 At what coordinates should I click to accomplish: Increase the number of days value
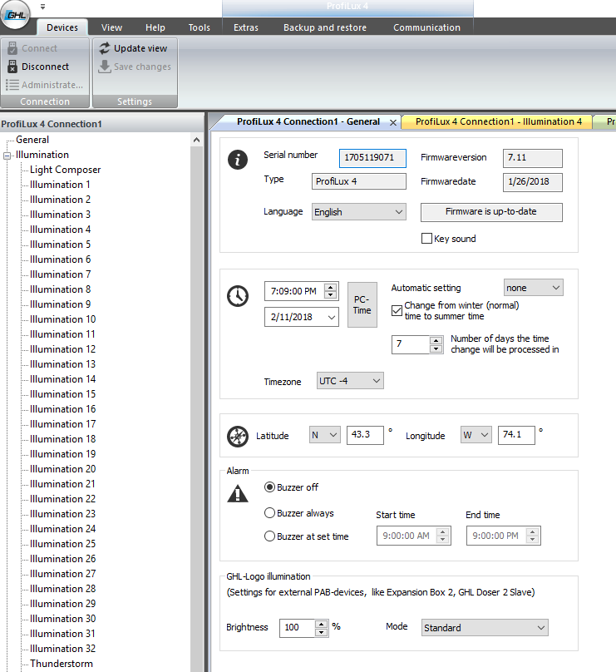coord(436,341)
